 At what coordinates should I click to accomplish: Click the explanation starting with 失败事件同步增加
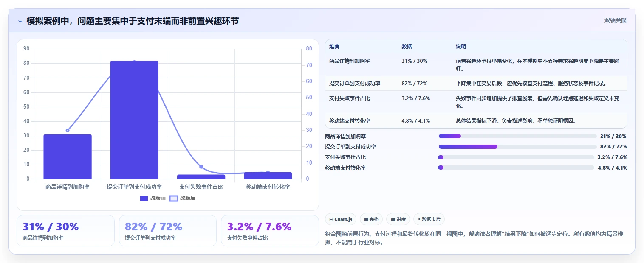(x=538, y=102)
